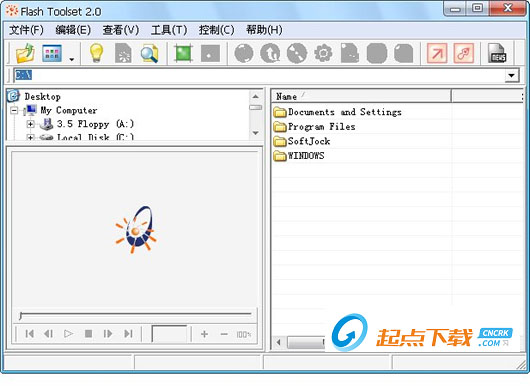Viewport: 530px width, 390px height.
Task: Click the first gray round toolbar icon
Action: click(x=244, y=53)
